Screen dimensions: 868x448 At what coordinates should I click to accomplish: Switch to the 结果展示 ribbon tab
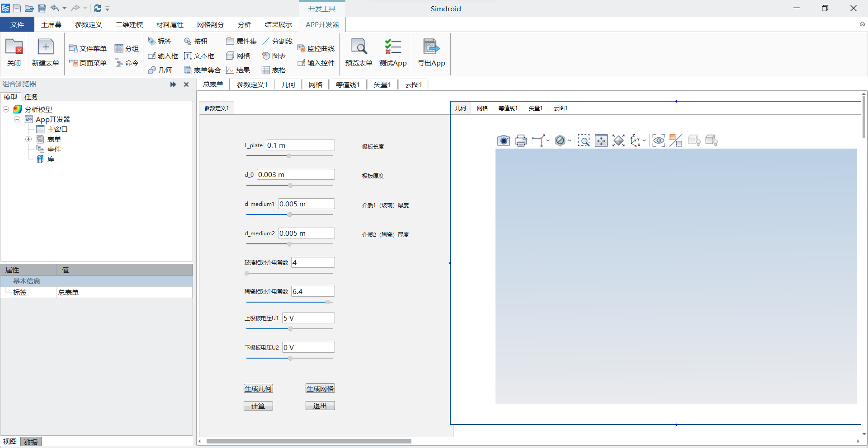278,24
